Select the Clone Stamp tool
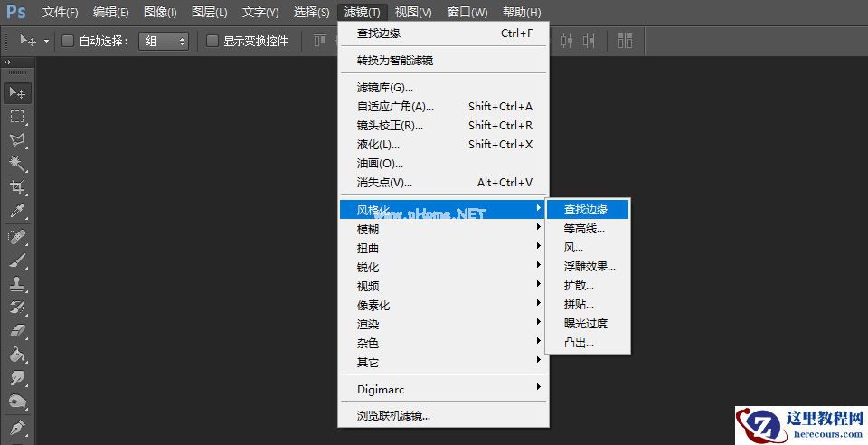The width and height of the screenshot is (868, 445). 17,285
